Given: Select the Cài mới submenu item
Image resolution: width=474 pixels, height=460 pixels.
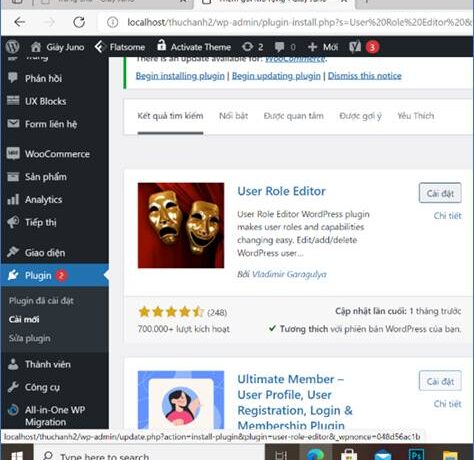Looking at the screenshot, I should (24, 319).
